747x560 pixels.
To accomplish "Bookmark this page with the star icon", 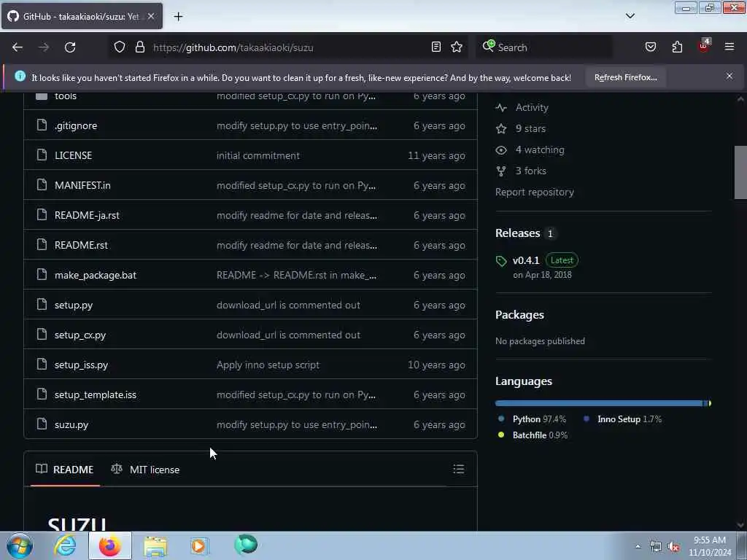I will (x=457, y=47).
